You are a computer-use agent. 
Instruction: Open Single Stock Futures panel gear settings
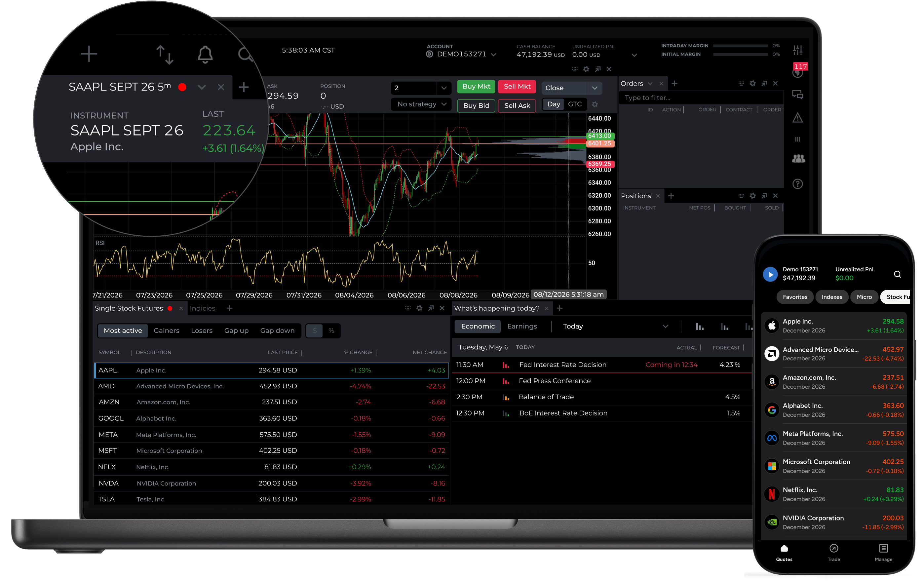pyautogui.click(x=419, y=308)
